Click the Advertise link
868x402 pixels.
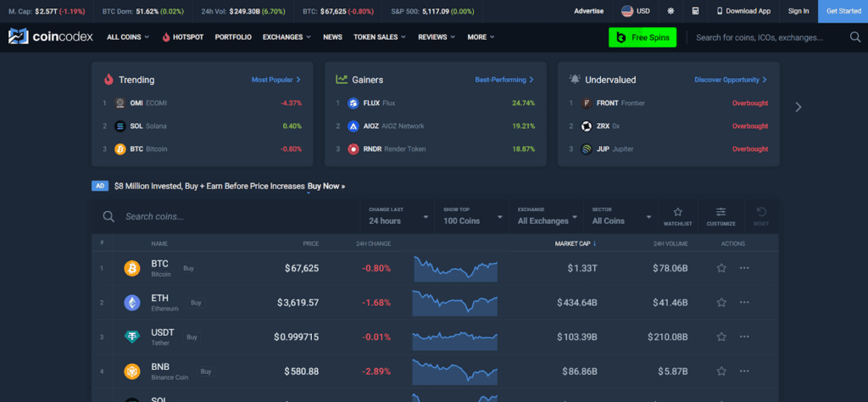589,11
